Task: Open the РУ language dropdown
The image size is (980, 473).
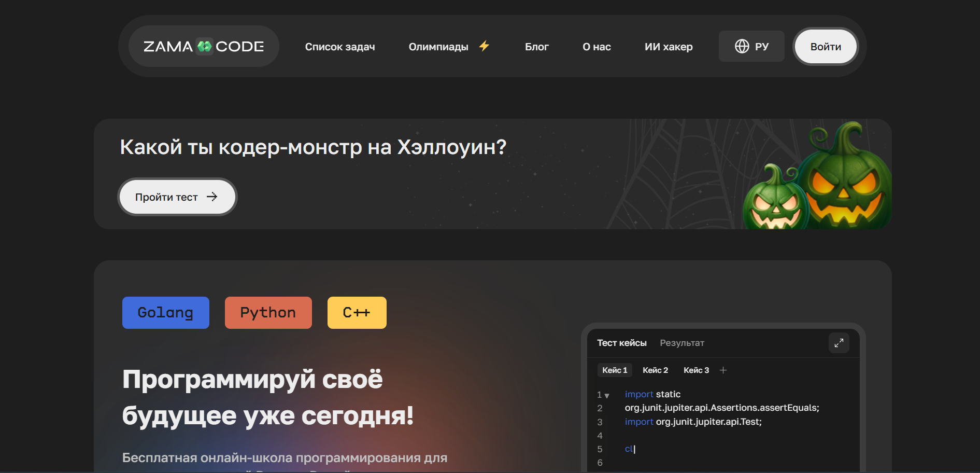Action: click(751, 46)
